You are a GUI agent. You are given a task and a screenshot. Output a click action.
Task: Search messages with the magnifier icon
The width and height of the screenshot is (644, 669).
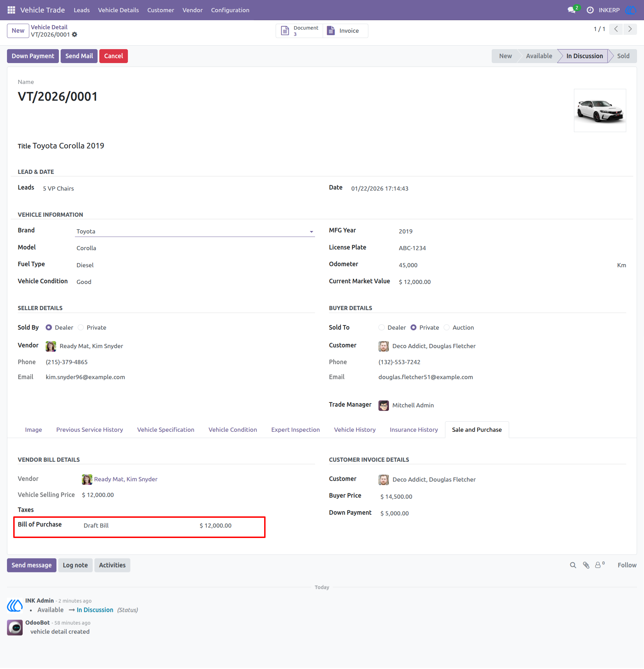pos(573,565)
